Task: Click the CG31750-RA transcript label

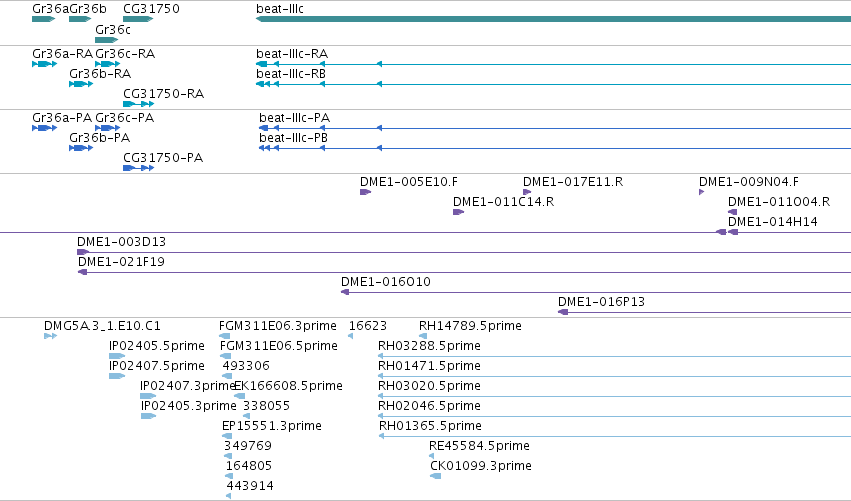Action: pyautogui.click(x=163, y=94)
